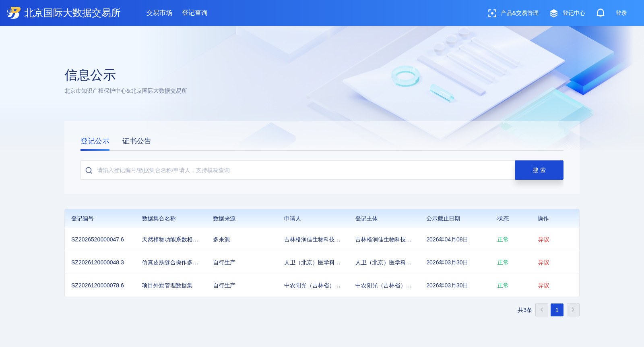
Task: Click dataset name 项目外勤管理数据集
Action: (x=167, y=285)
